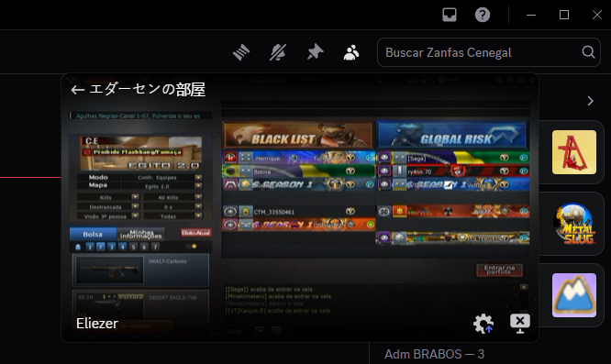The image size is (611, 364).
Task: Select the Adm BRABOS — 3 role header
Action: [x=434, y=354]
